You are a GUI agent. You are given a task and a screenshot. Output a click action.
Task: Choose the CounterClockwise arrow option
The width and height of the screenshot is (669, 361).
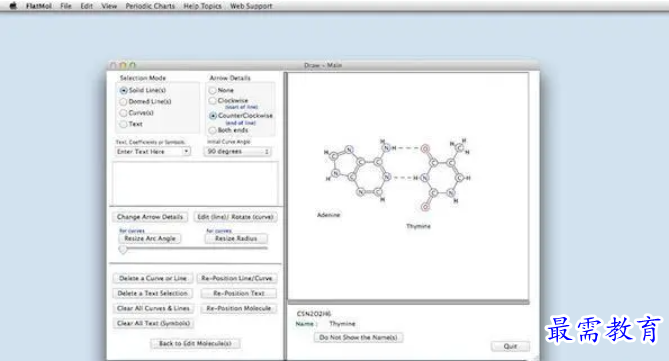tap(213, 116)
